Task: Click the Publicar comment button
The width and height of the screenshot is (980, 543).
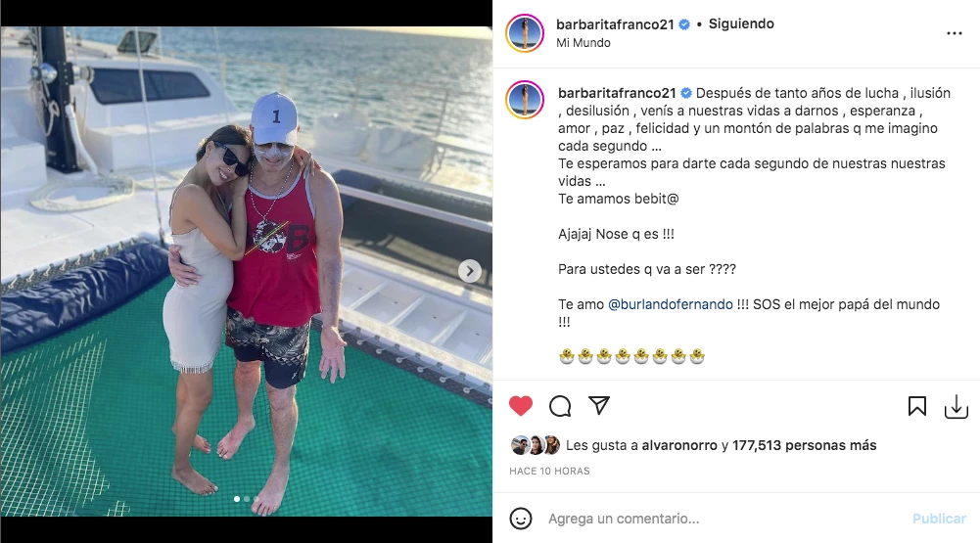Action: click(x=939, y=519)
